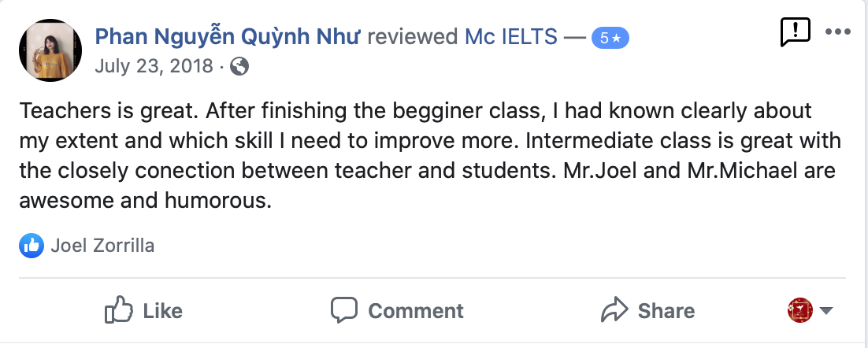Click the 5-star rating badge
868x348 pixels.
(610, 37)
